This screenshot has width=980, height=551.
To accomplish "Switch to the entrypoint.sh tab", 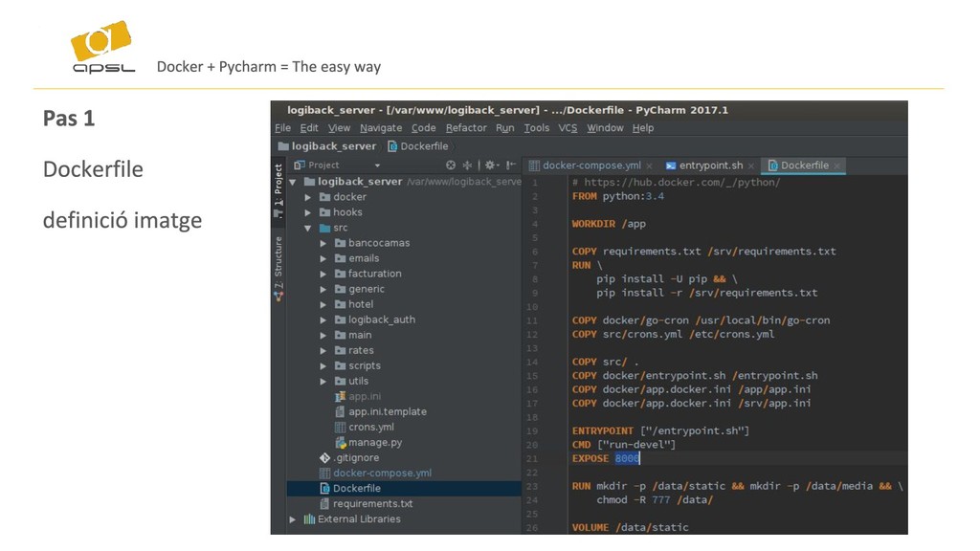I will (703, 165).
